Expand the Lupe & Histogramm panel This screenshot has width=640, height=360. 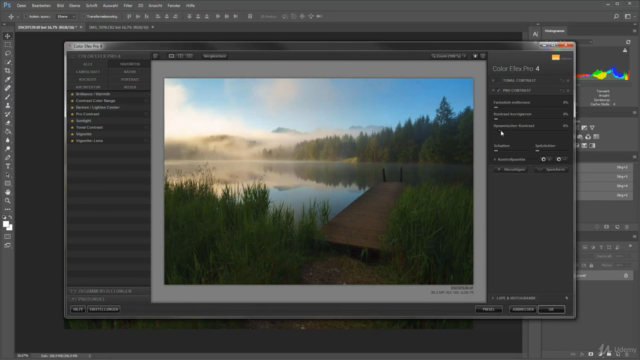[x=493, y=298]
